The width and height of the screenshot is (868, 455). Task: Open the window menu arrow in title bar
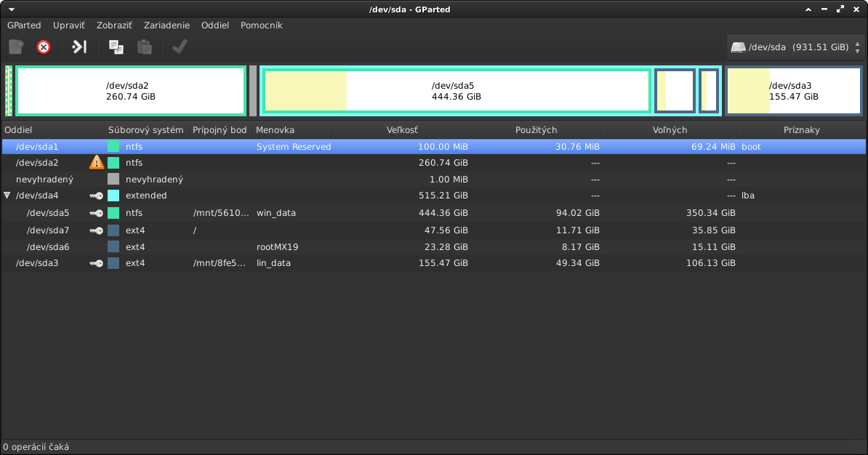pos(12,9)
